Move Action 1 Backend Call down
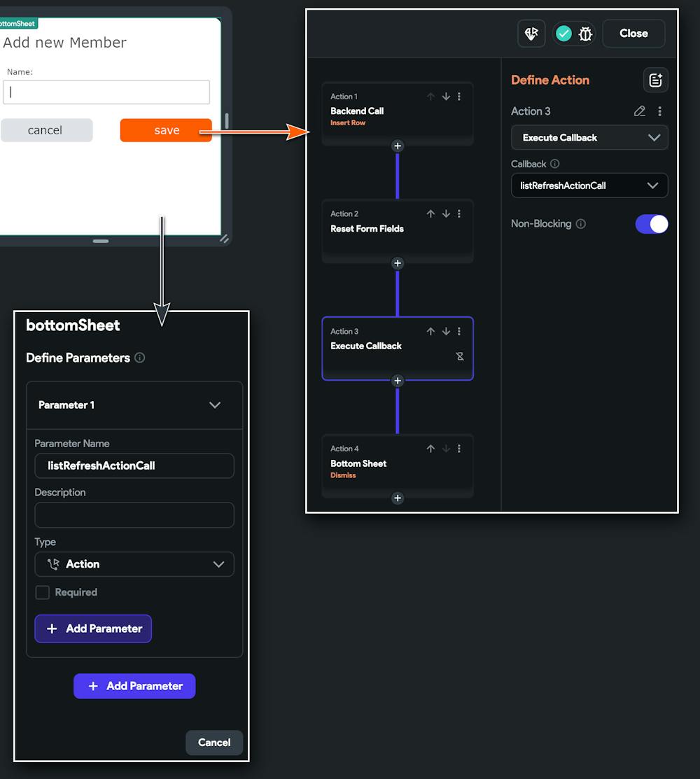This screenshot has width=700, height=779. click(x=446, y=97)
